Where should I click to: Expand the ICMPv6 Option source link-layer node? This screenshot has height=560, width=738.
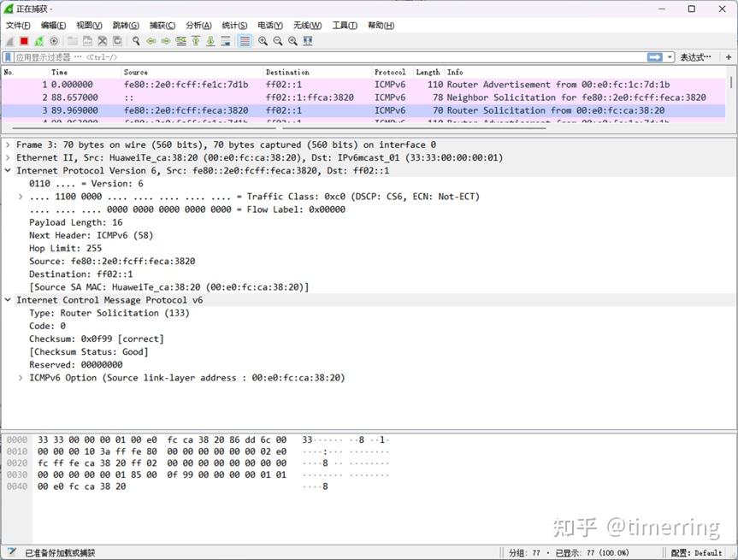coord(19,377)
